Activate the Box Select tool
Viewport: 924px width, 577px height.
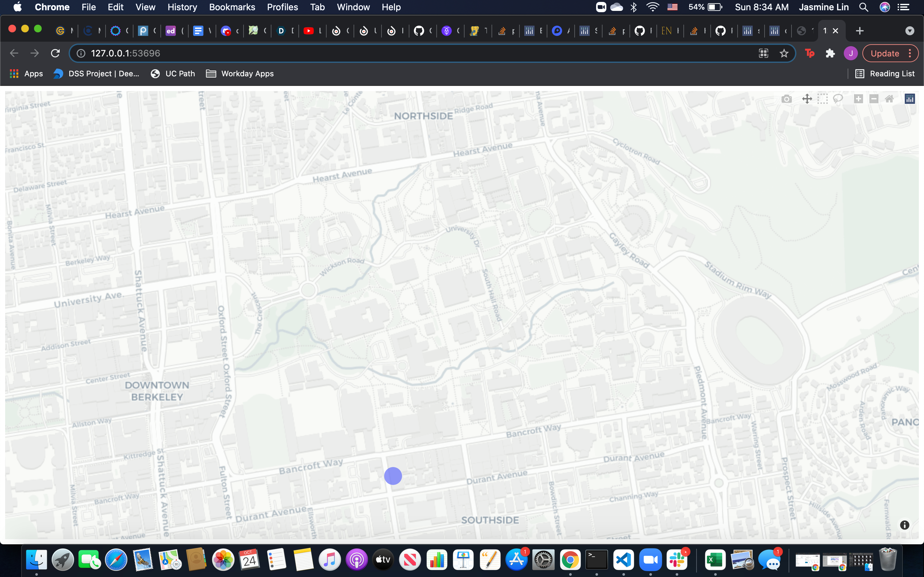822,99
